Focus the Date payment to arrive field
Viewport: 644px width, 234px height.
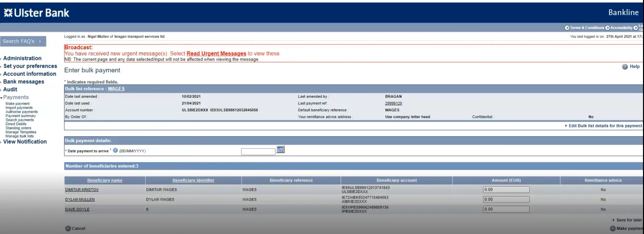(258, 151)
